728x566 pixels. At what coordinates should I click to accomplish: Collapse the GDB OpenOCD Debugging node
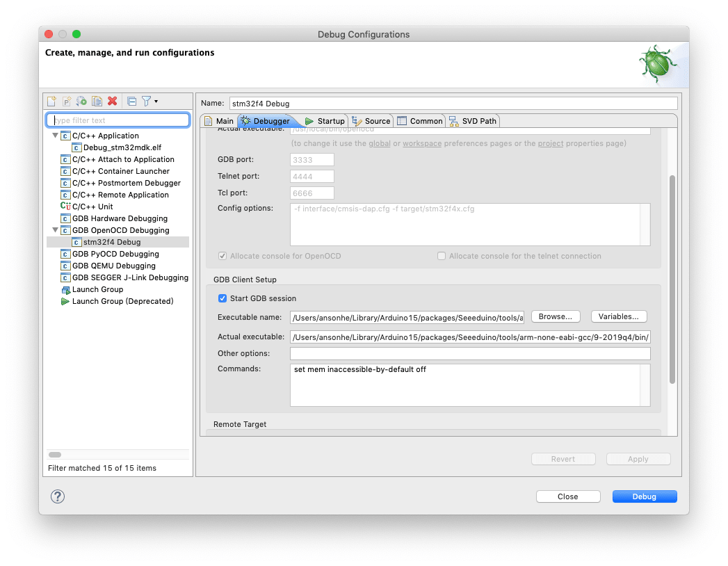coord(55,230)
